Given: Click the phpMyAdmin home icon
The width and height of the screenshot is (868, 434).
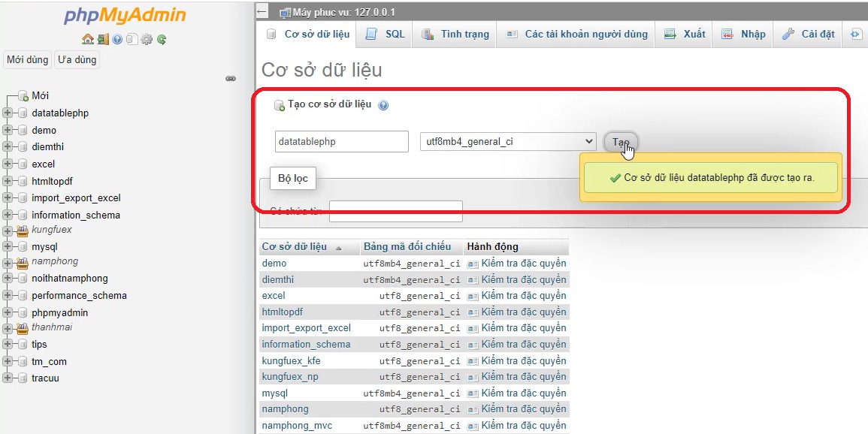Looking at the screenshot, I should [x=87, y=39].
